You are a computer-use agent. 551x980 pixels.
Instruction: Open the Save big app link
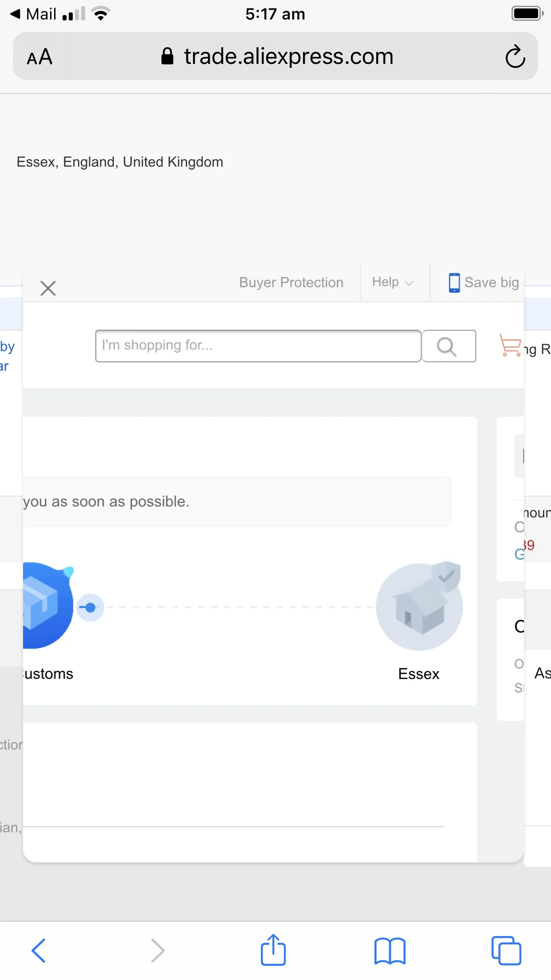(x=492, y=282)
